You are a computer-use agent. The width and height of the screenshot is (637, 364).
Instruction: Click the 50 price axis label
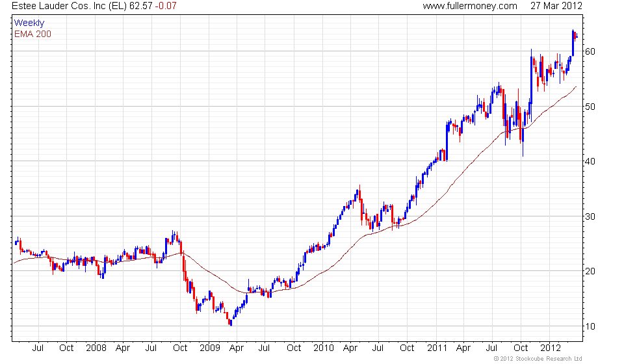coord(590,107)
